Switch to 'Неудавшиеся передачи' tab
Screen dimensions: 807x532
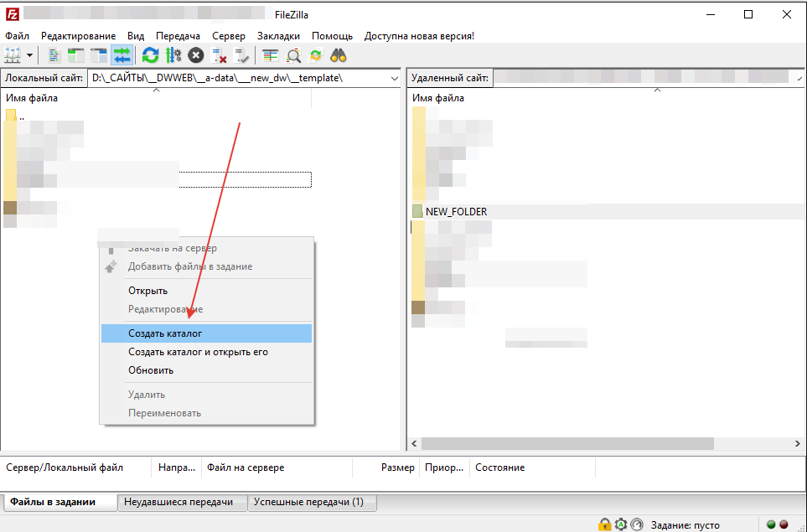[178, 502]
